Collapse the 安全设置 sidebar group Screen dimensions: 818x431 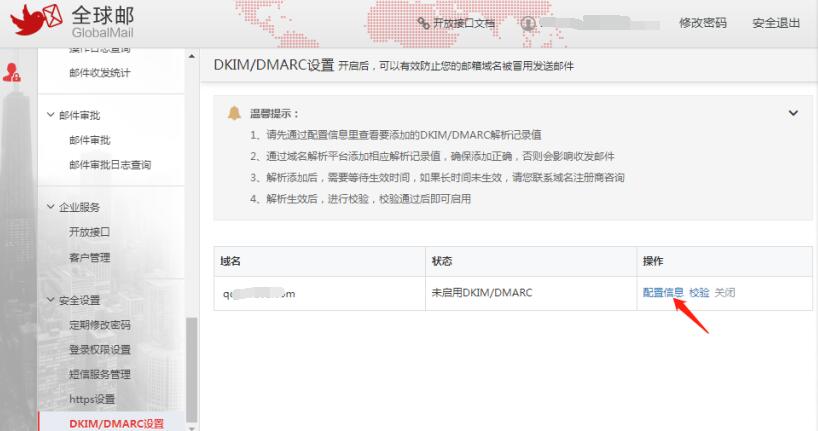(x=51, y=300)
